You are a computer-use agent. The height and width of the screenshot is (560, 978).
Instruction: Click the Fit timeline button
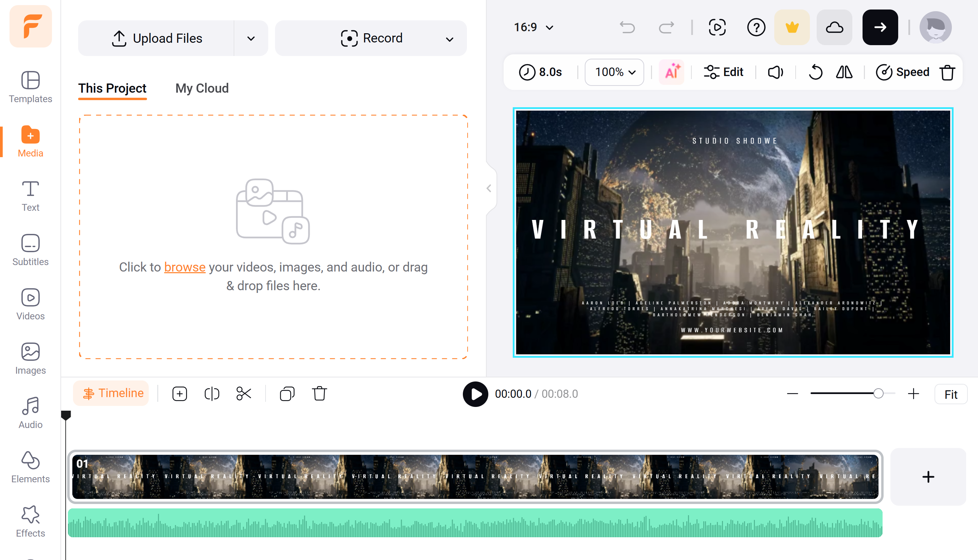tap(951, 394)
